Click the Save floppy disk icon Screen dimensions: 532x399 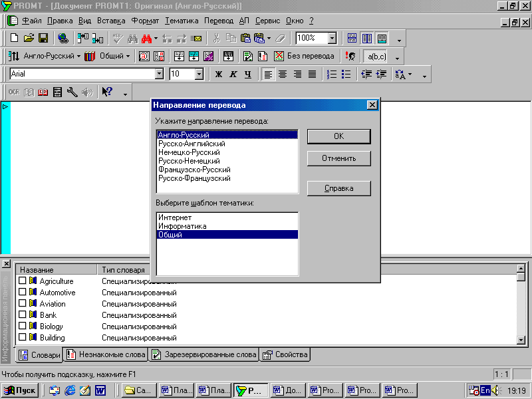43,38
